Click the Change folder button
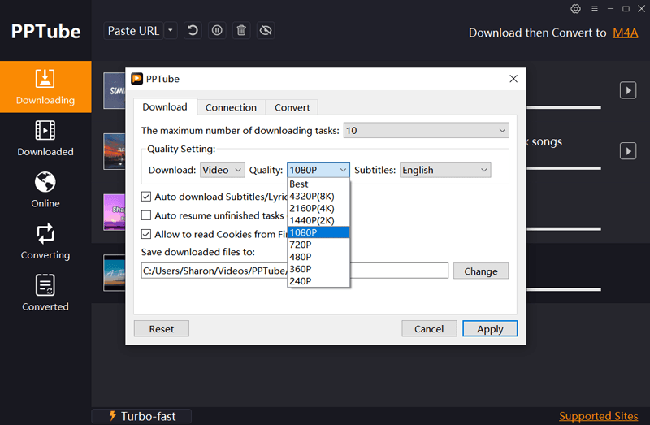Viewport: 650px width, 425px height. coord(480,271)
